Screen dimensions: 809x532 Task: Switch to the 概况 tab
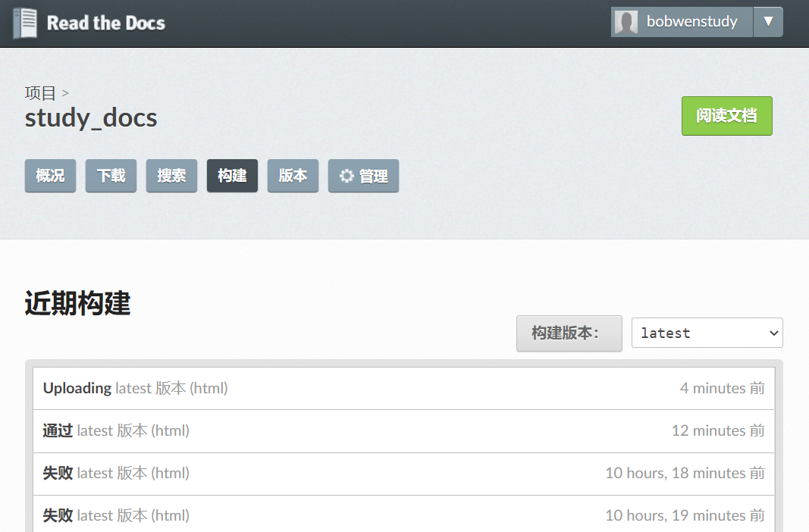(x=50, y=176)
